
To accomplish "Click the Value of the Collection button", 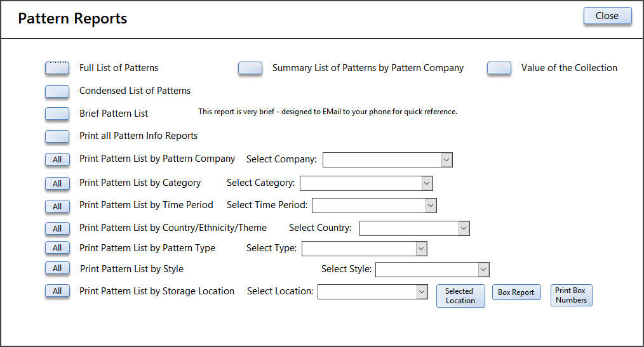I will [x=499, y=68].
